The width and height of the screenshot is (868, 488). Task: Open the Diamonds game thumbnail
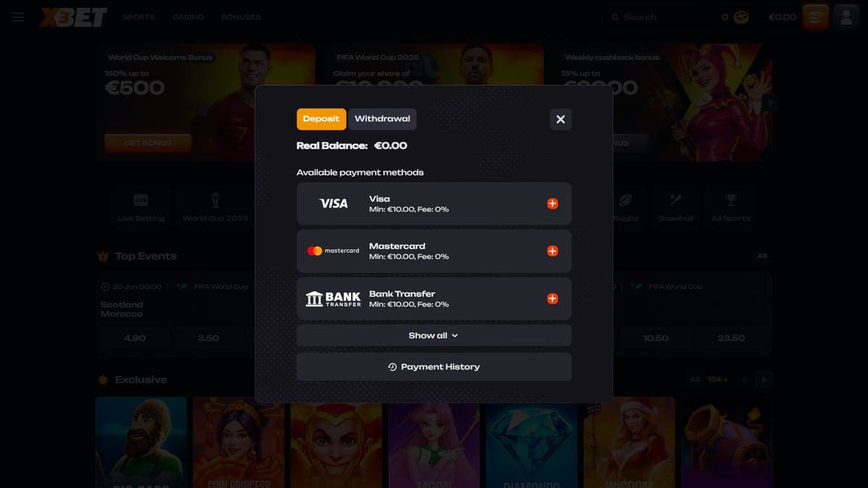click(x=532, y=442)
